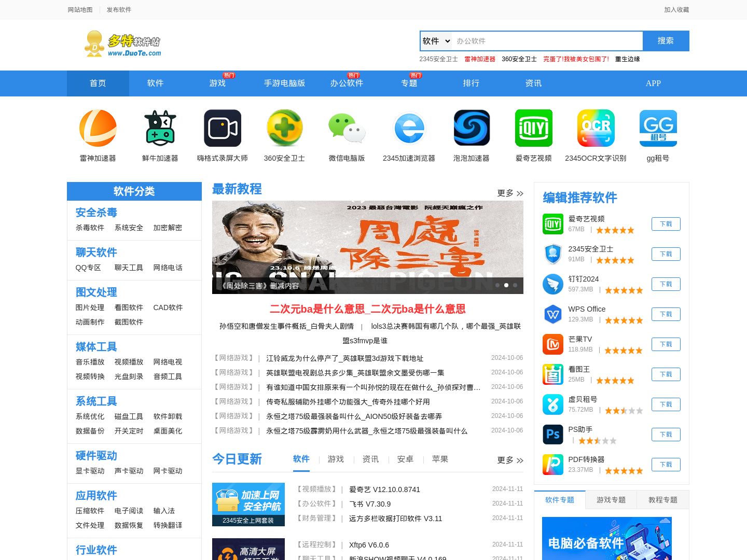Open the 二次元ba是什么意思 headline

coord(367,309)
